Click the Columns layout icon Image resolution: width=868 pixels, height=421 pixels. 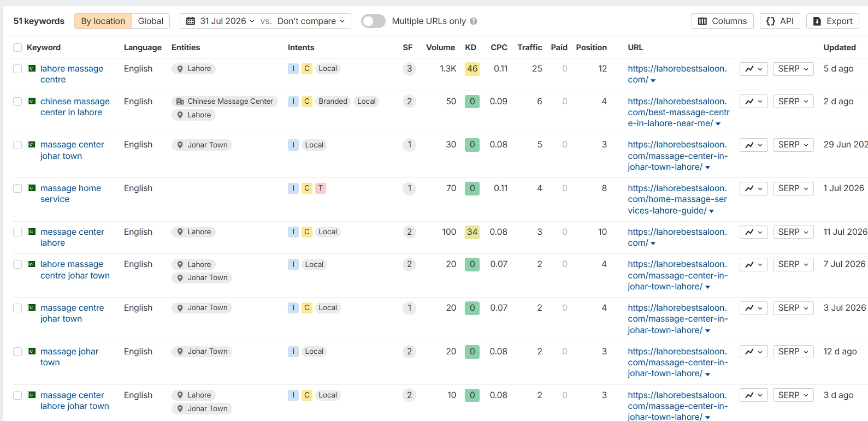click(x=702, y=21)
